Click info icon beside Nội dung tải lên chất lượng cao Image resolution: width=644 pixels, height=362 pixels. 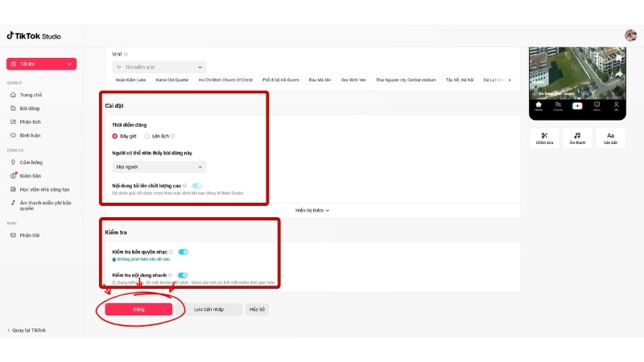coord(185,186)
